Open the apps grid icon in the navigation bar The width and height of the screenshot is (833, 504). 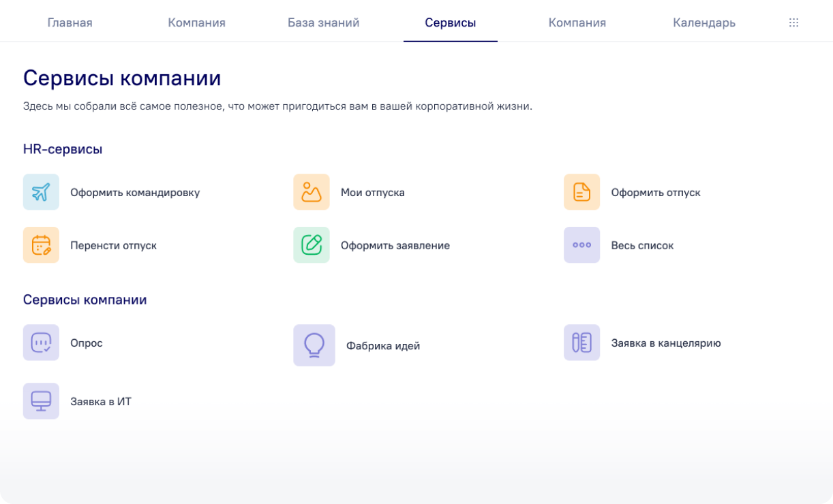793,22
